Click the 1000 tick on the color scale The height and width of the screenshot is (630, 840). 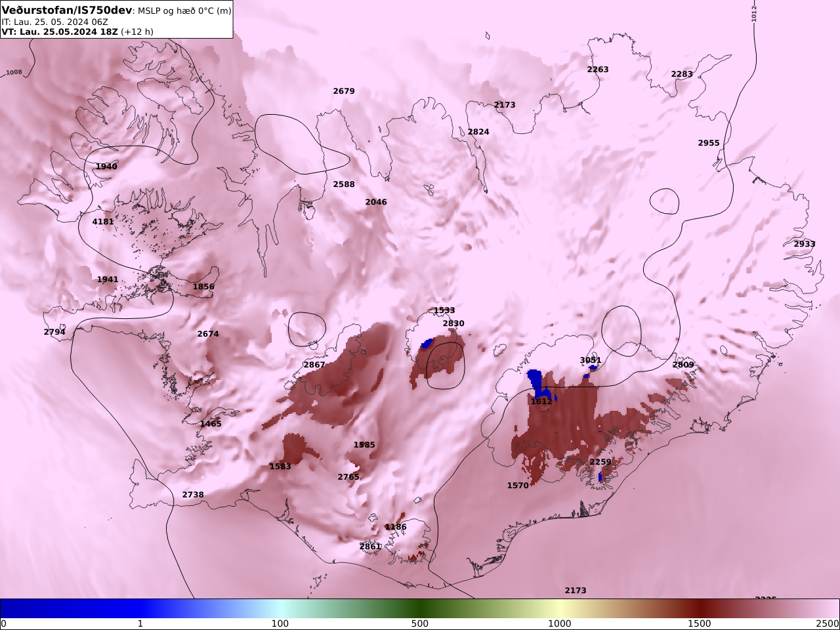(x=560, y=623)
